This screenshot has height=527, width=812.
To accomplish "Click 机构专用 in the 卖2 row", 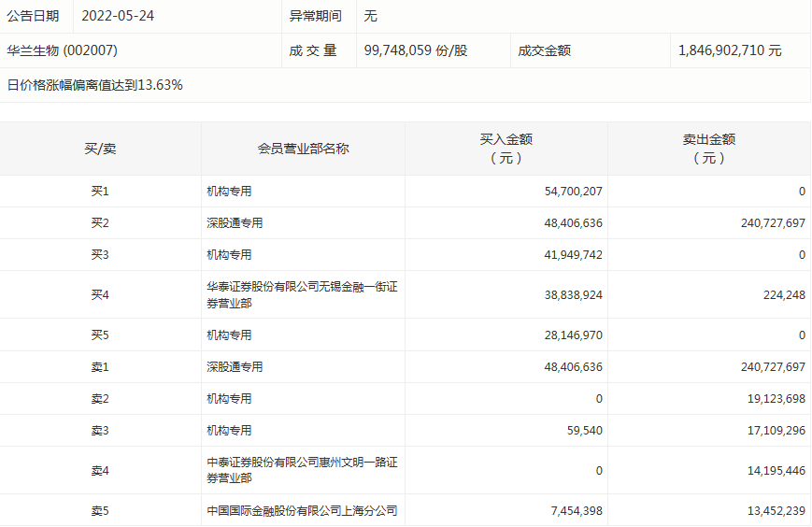I will point(229,399).
